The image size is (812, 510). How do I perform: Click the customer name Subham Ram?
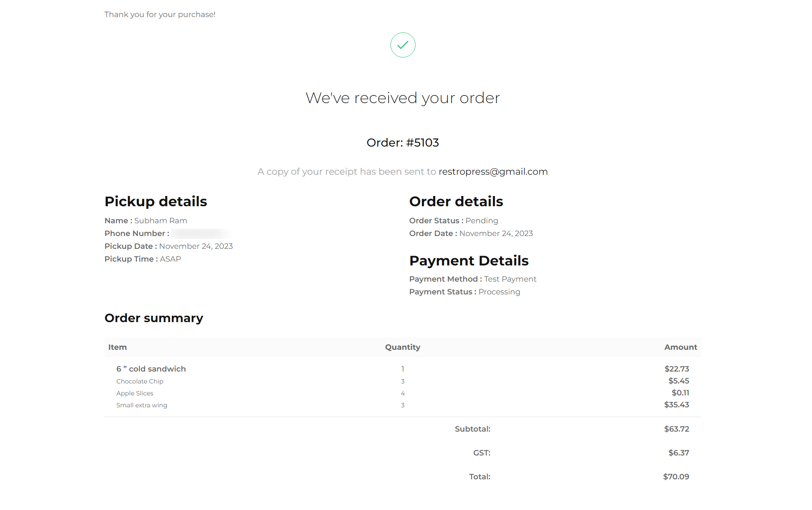pyautogui.click(x=160, y=221)
